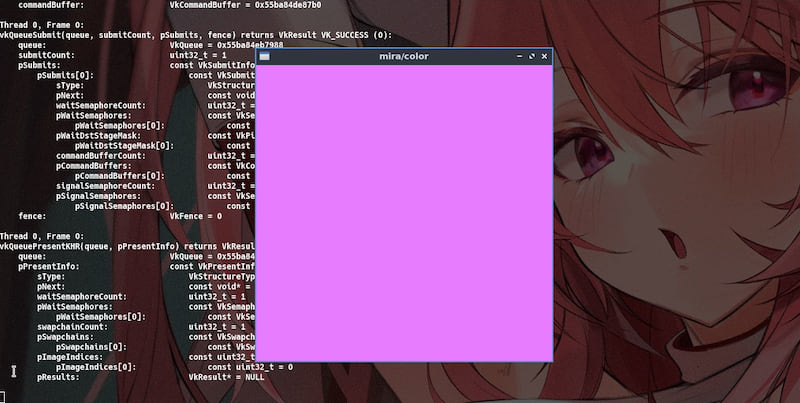Click the 'pImageIndices[0]:' entry
Screen dimensions: 800x403
pos(96,367)
